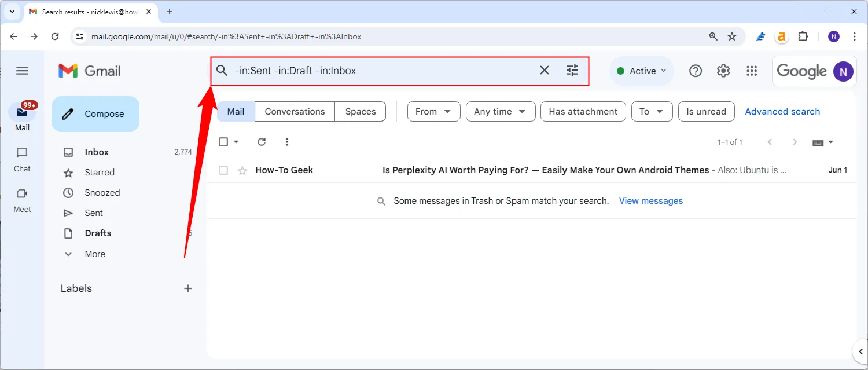Open the Gmail main menu hamburger icon
This screenshot has height=370, width=868.
[x=22, y=71]
